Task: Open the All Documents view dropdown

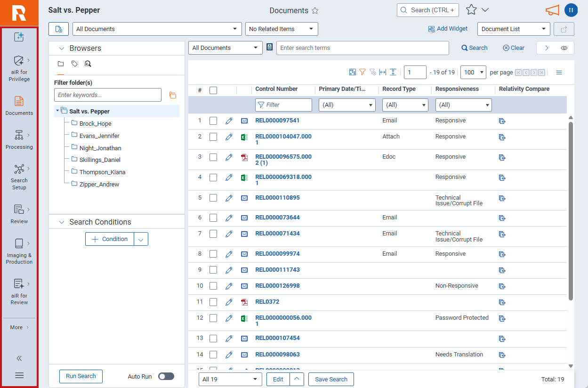Action: (156, 29)
